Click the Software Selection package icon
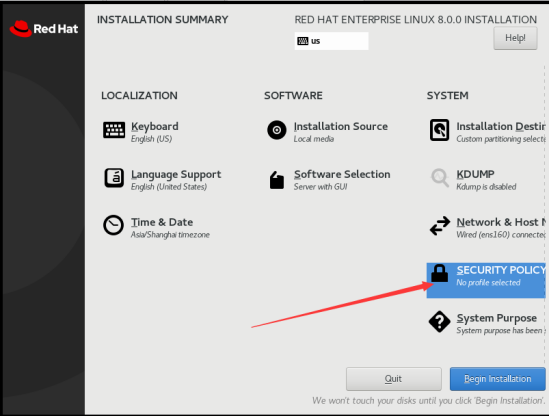Screen dimensions: 550x416 (277, 180)
